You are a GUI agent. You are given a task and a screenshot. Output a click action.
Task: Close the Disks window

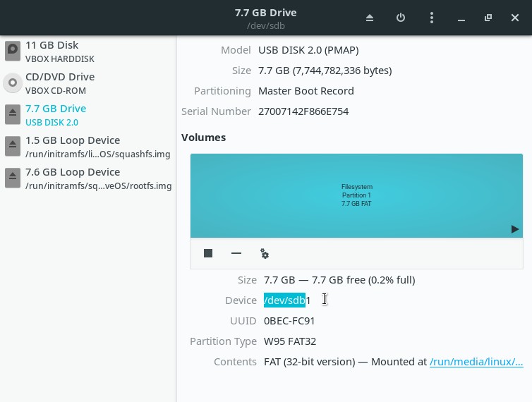[x=514, y=18]
